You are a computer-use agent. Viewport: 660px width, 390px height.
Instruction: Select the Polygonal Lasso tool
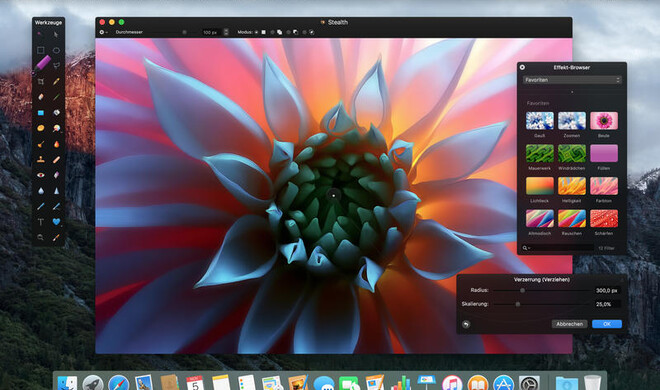(x=56, y=66)
